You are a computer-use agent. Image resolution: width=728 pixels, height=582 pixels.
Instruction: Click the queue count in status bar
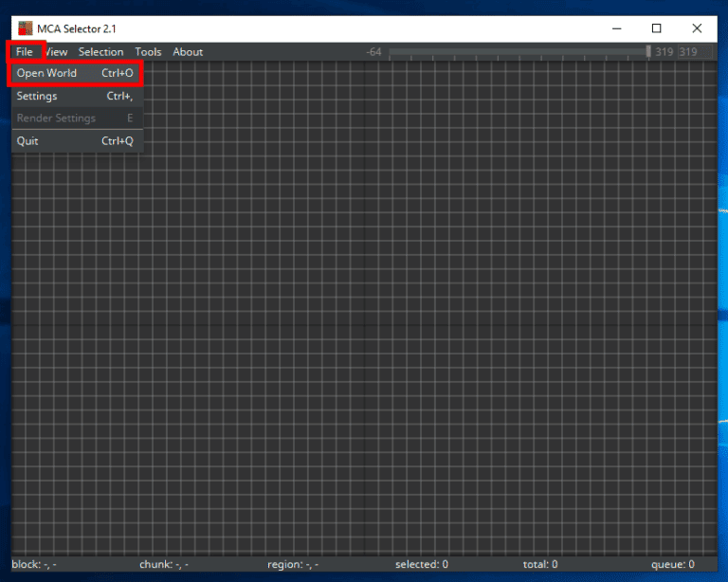point(672,565)
